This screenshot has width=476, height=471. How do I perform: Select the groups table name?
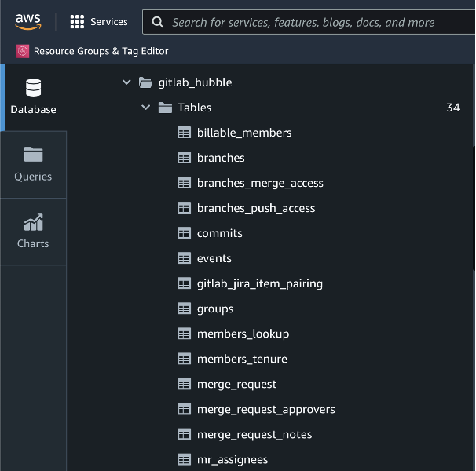[215, 309]
